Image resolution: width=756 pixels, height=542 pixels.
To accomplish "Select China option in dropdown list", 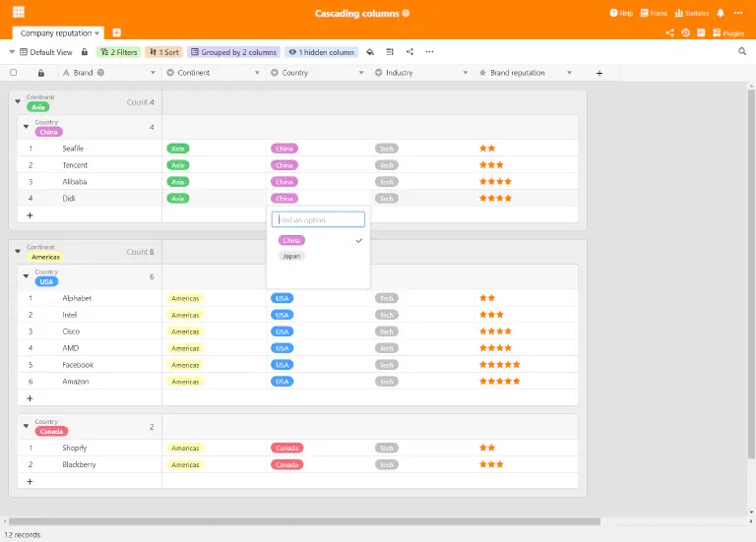I will [291, 240].
